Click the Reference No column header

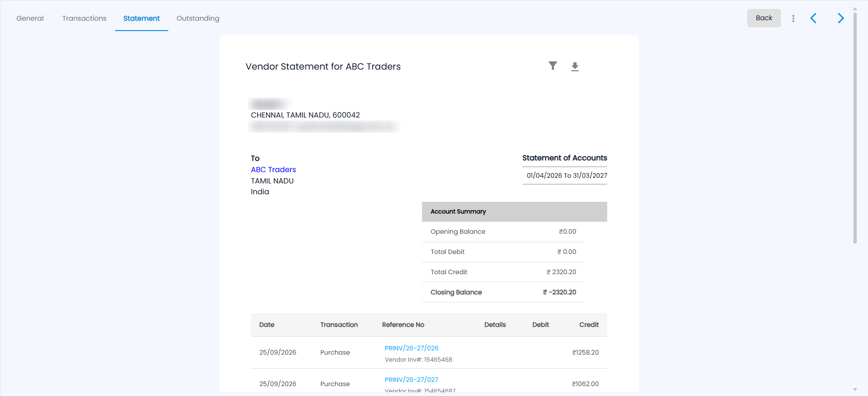[403, 325]
